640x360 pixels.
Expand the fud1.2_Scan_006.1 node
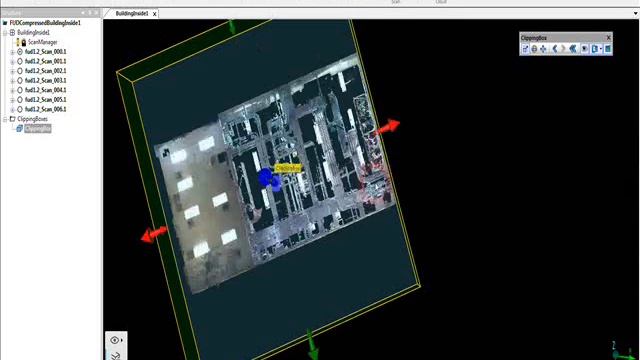pos(12,109)
